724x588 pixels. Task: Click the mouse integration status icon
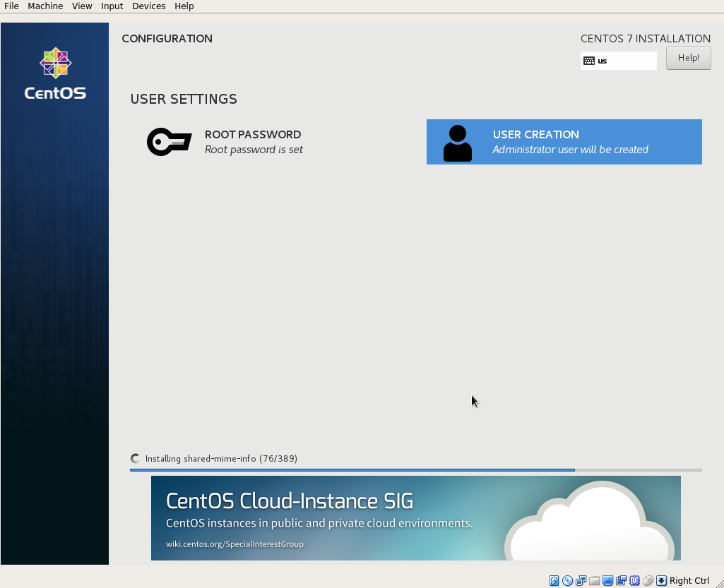point(648,580)
